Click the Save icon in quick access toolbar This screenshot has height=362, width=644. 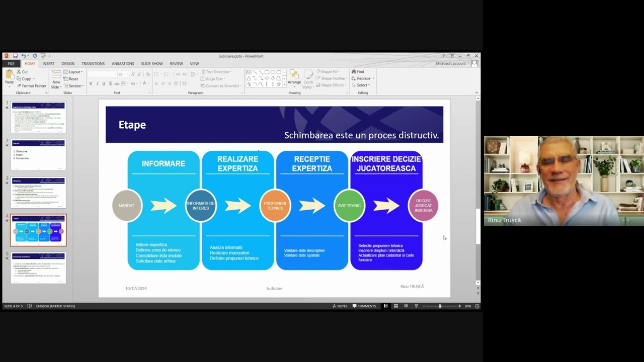[15, 56]
